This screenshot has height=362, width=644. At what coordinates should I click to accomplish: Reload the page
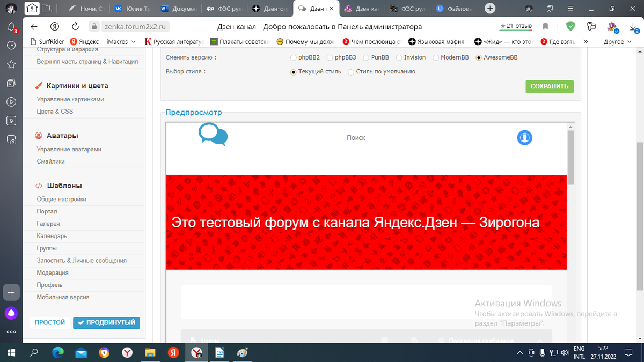(76, 27)
